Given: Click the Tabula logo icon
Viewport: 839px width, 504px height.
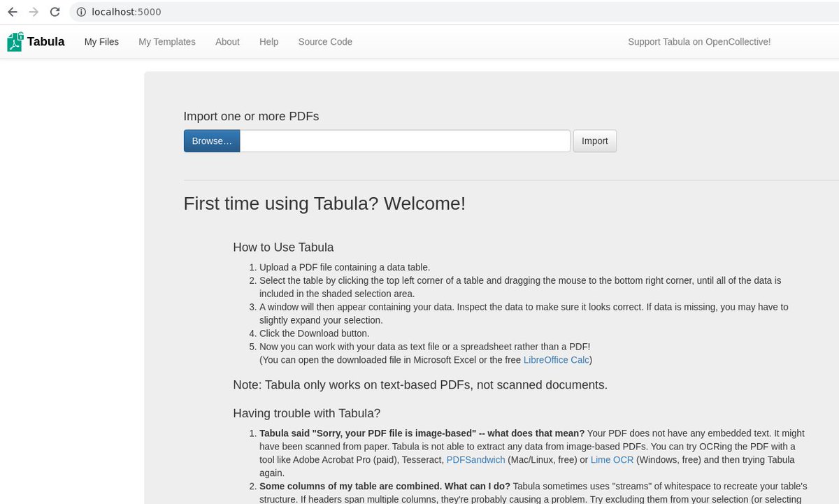Looking at the screenshot, I should point(14,41).
